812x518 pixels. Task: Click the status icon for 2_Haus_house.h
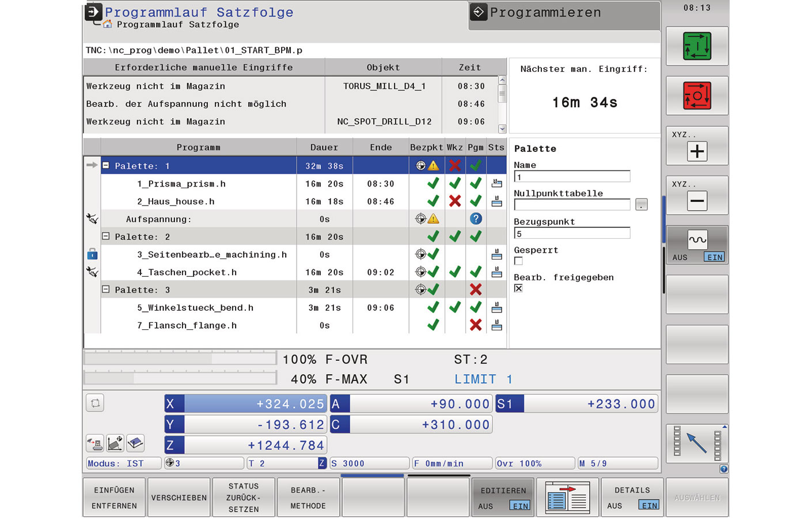click(496, 201)
